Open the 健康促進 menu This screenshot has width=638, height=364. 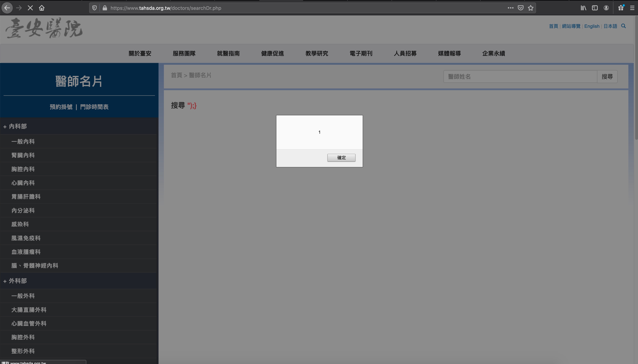coord(272,53)
